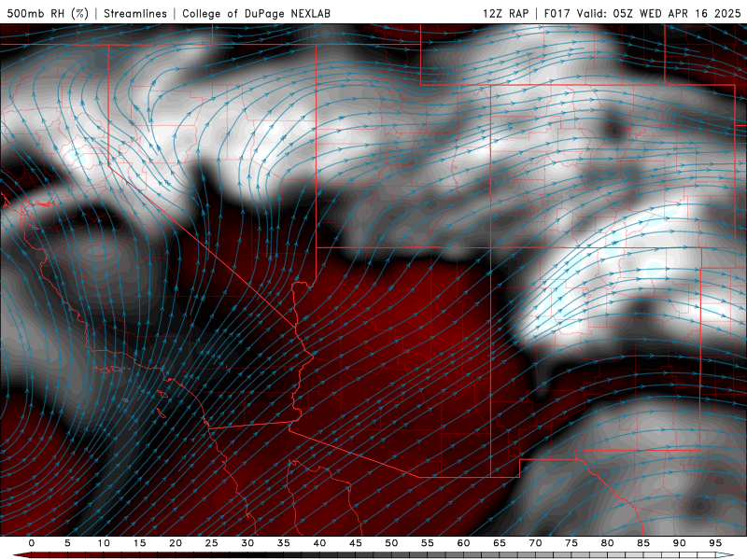Click the 70 label on the RH legend
Screen dimensions: 747x560
(x=535, y=543)
